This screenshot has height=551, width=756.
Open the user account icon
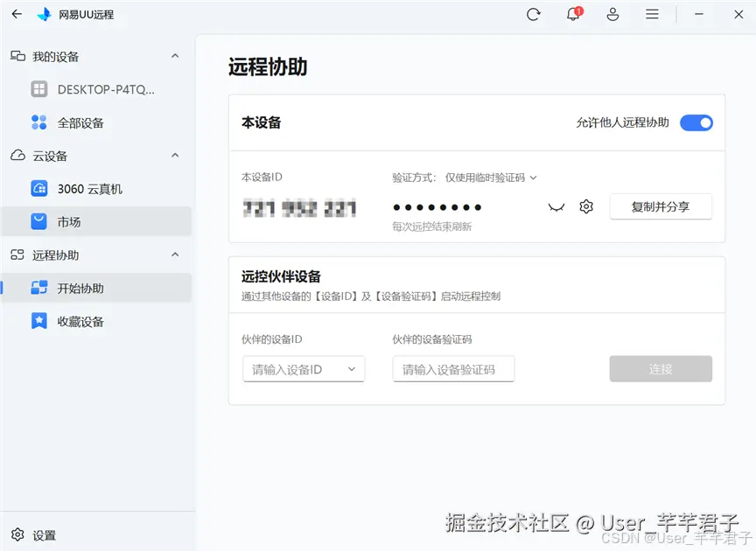(612, 14)
